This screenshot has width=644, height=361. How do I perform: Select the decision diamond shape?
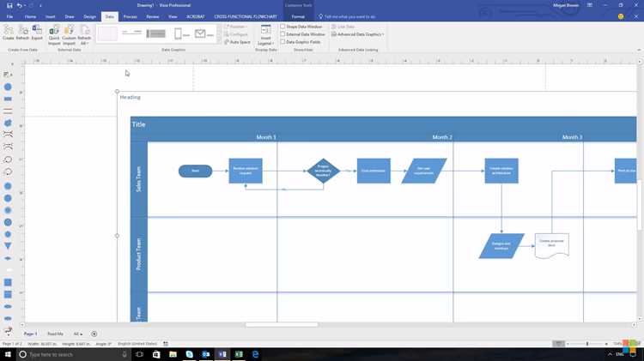coord(323,171)
